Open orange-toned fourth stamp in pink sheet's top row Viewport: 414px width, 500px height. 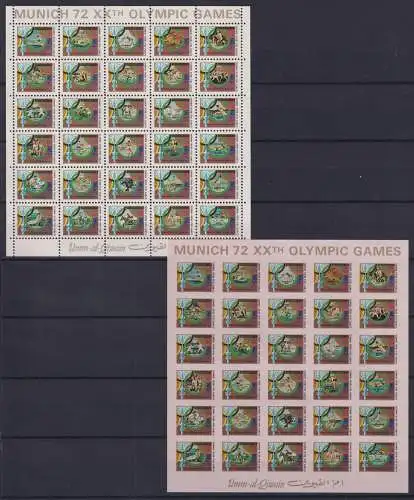tap(332, 277)
